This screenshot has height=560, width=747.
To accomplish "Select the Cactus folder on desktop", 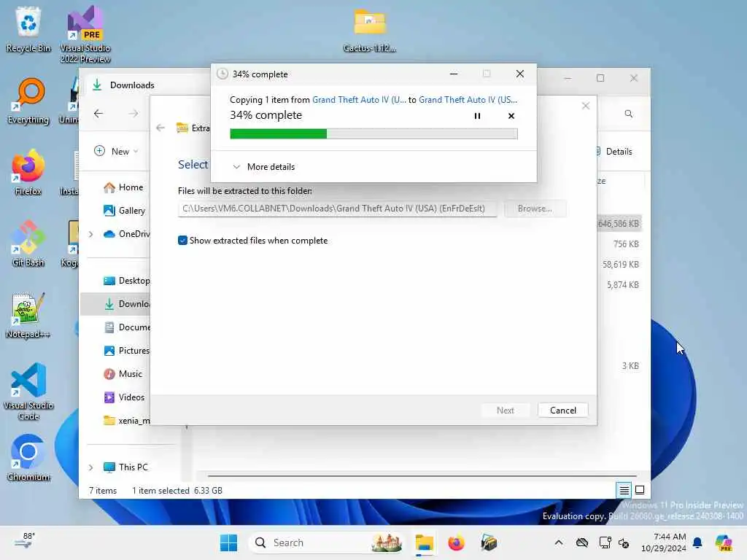I will pos(370,31).
